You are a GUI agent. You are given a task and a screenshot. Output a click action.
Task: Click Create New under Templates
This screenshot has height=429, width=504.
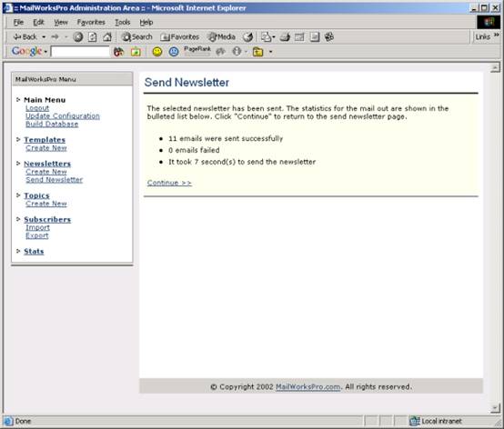(x=46, y=148)
